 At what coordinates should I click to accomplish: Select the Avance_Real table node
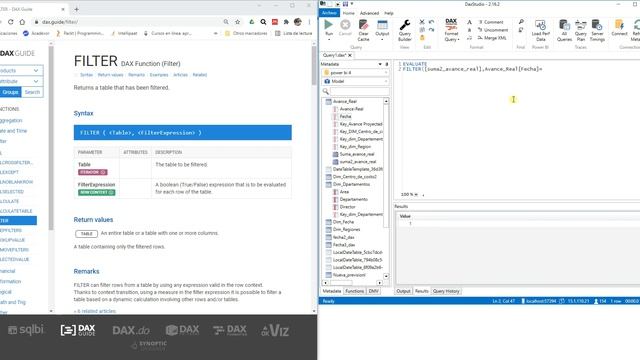[x=345, y=101]
